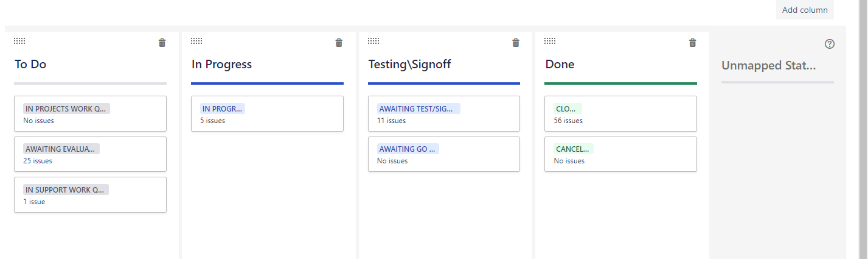The width and height of the screenshot is (868, 259).
Task: Delete the Testing\Signoff column via trash icon
Action: (516, 43)
